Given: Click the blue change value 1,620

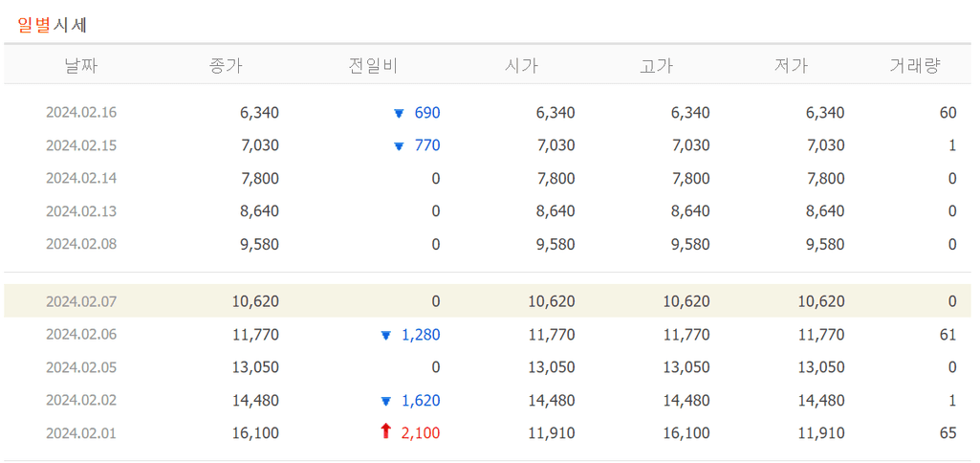Looking at the screenshot, I should click(421, 400).
